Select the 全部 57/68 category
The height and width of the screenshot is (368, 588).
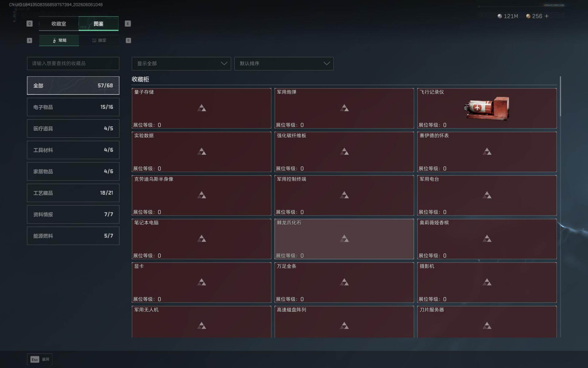(x=73, y=86)
